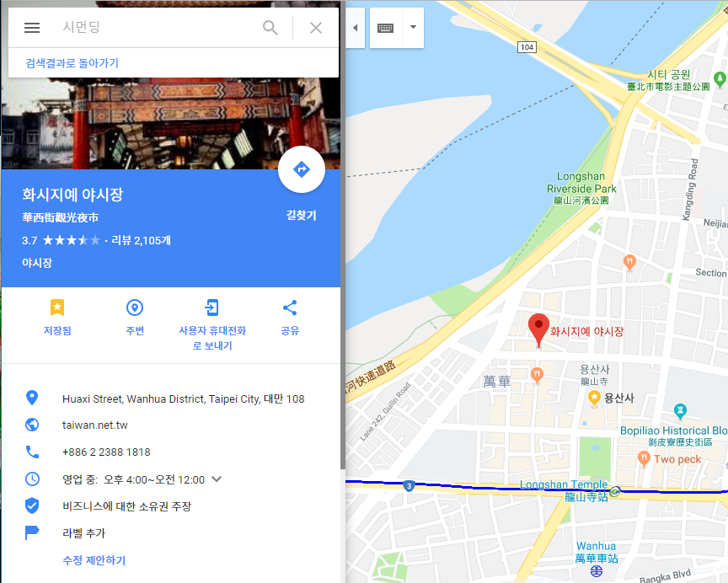This screenshot has height=583, width=728.
Task: Go back to search results (검색결과로 돌아가기)
Action: click(x=72, y=63)
